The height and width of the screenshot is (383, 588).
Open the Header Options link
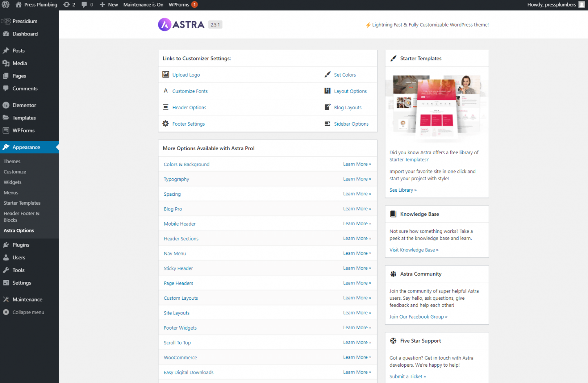189,108
